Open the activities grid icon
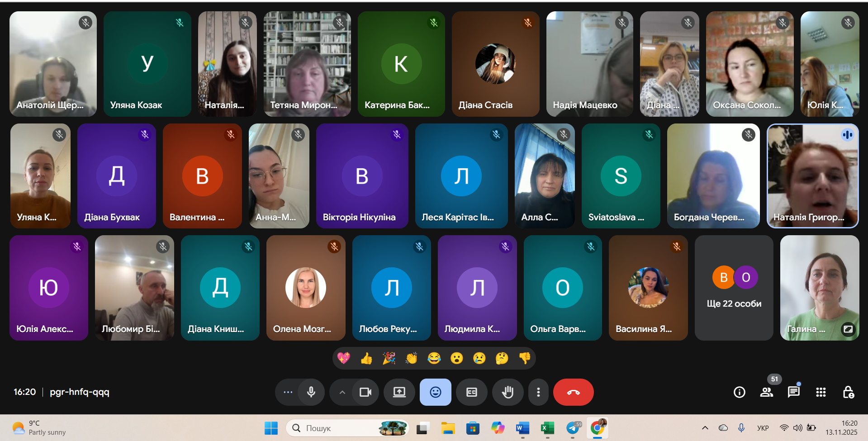The height and width of the screenshot is (441, 868). (x=821, y=392)
